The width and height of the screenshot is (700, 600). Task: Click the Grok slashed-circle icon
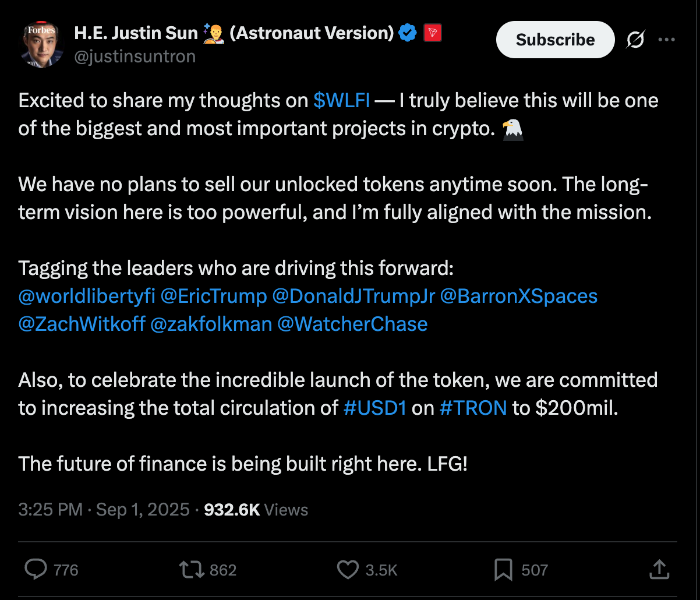point(636,40)
